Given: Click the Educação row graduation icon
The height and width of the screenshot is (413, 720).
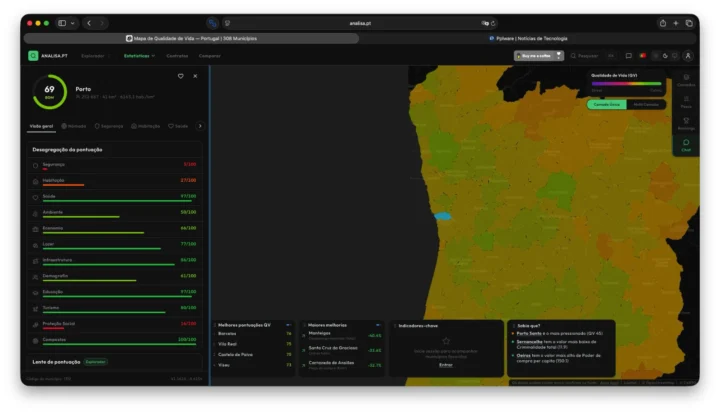Looking at the screenshot, I should click(35, 293).
